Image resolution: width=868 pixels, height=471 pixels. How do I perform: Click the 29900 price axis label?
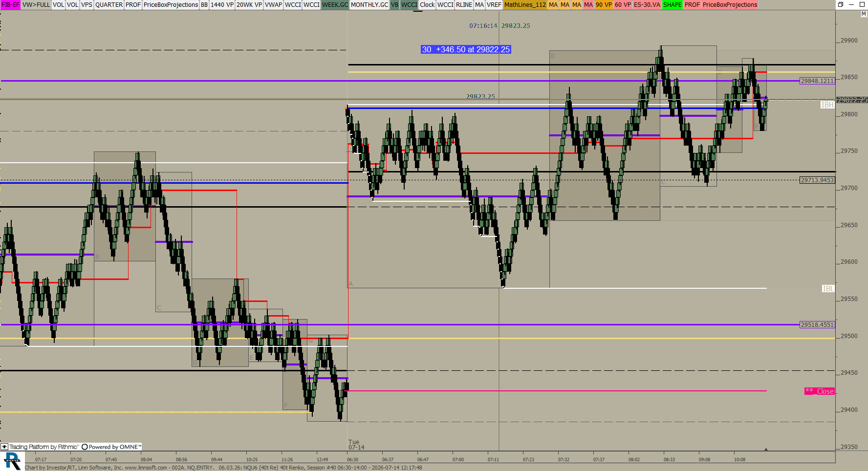(x=849, y=40)
